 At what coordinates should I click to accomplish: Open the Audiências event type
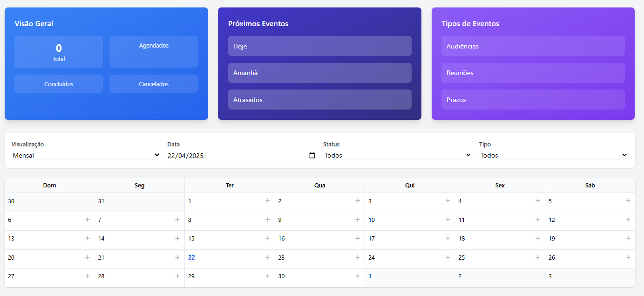coord(533,46)
